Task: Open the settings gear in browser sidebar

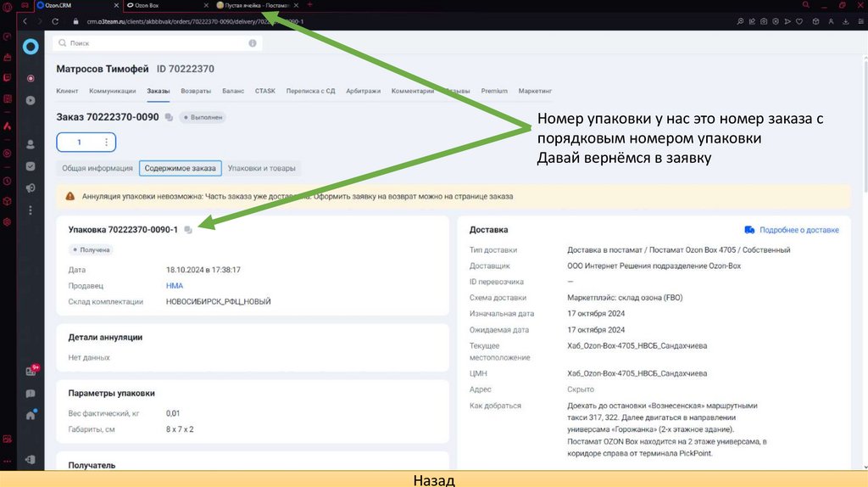Action: tap(7, 221)
